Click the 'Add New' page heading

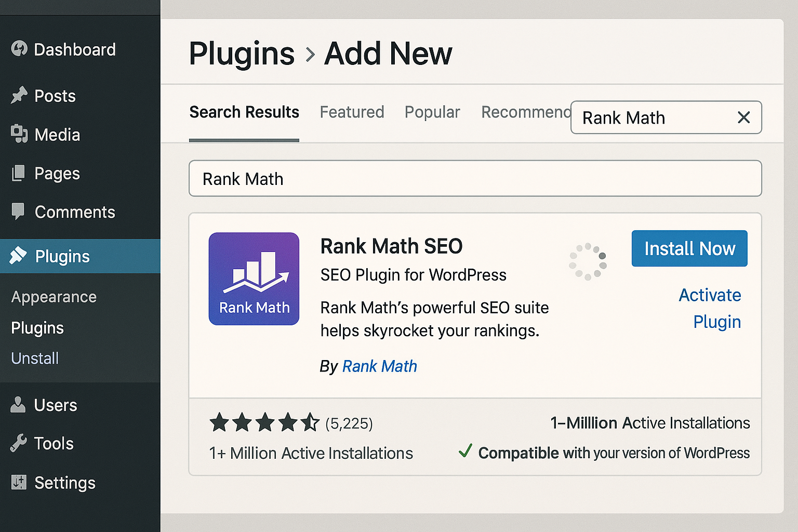tap(388, 54)
